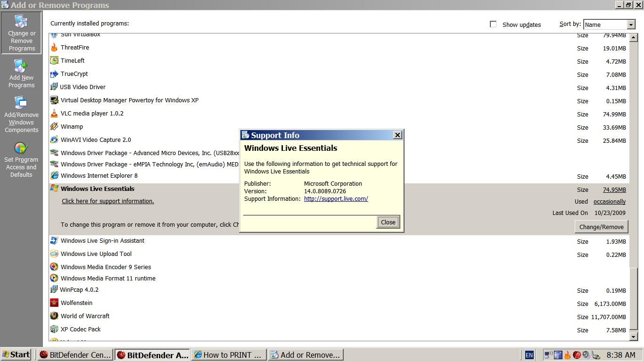Open Set Program Access and Defaults
This screenshot has height=362, width=644.
[21, 159]
